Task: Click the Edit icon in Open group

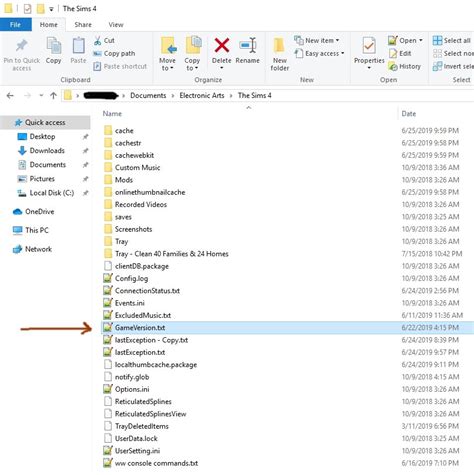Action: (393, 53)
